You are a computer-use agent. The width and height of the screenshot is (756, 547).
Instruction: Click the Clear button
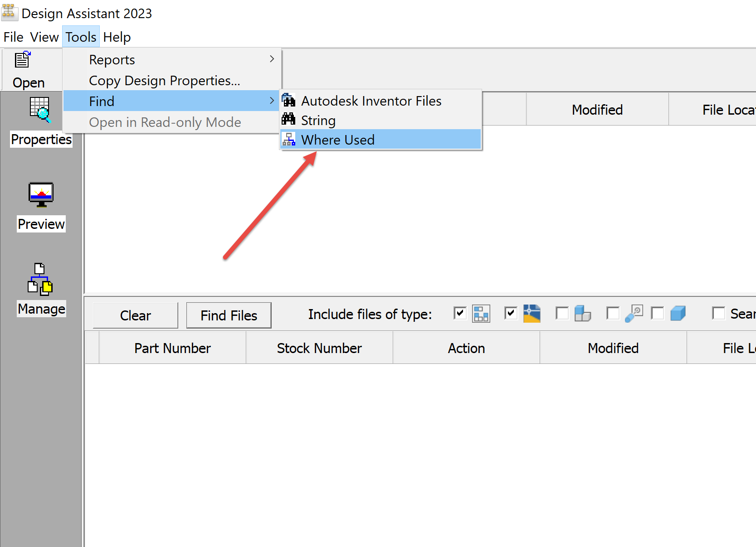pos(135,315)
